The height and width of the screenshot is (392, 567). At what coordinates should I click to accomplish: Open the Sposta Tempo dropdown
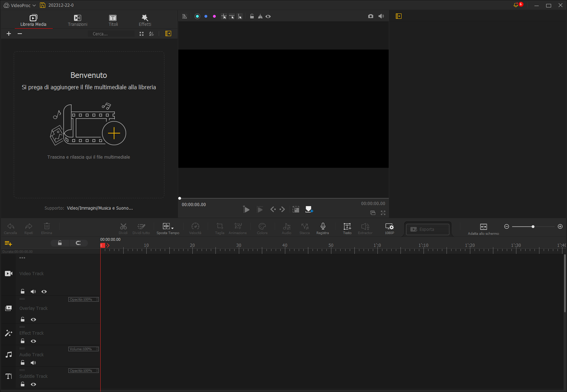coord(168,229)
